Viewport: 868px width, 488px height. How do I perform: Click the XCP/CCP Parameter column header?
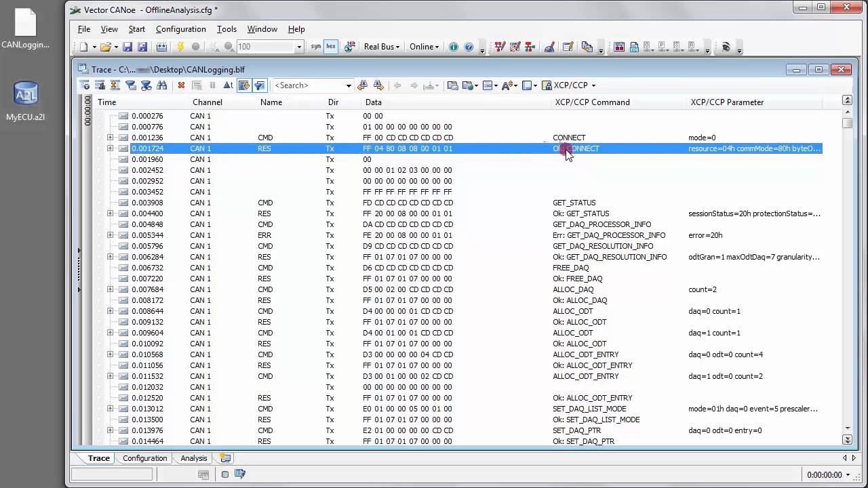pyautogui.click(x=755, y=102)
